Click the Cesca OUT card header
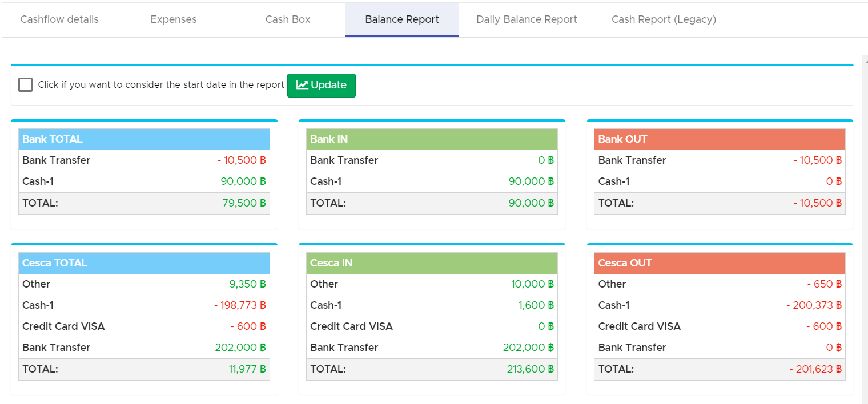868x404 pixels. [x=720, y=263]
